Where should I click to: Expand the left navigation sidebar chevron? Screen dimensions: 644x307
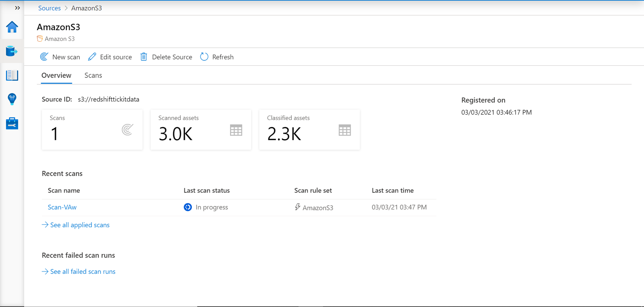point(17,8)
